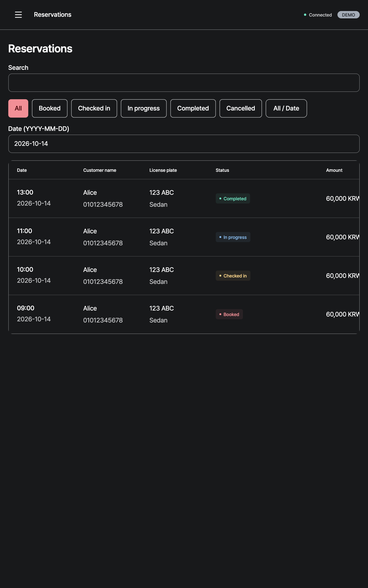368x588 pixels.
Task: Select the All filter tab
Action: [18, 108]
